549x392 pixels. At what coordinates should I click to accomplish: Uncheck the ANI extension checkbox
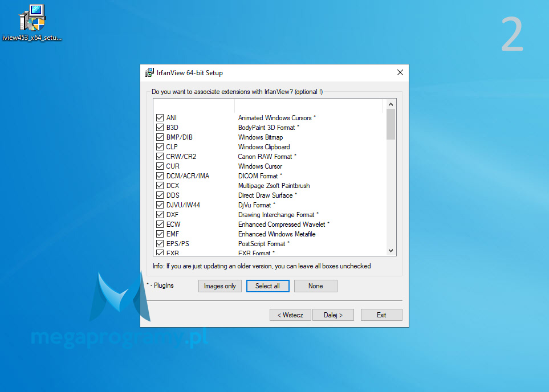coord(160,117)
